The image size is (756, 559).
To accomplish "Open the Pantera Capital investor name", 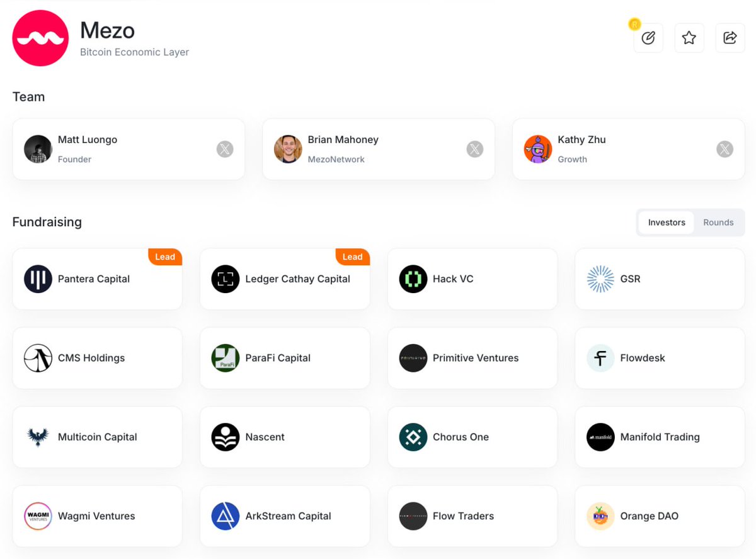I will 94,279.
